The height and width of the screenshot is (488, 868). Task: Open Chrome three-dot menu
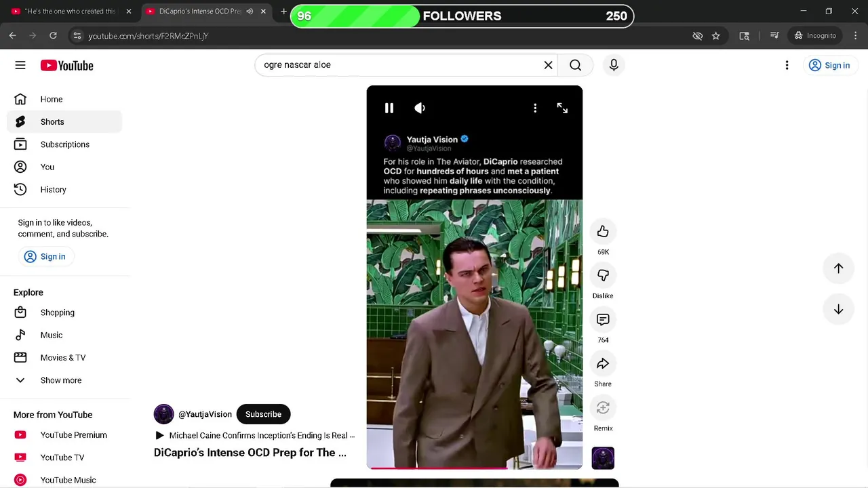pyautogui.click(x=856, y=35)
